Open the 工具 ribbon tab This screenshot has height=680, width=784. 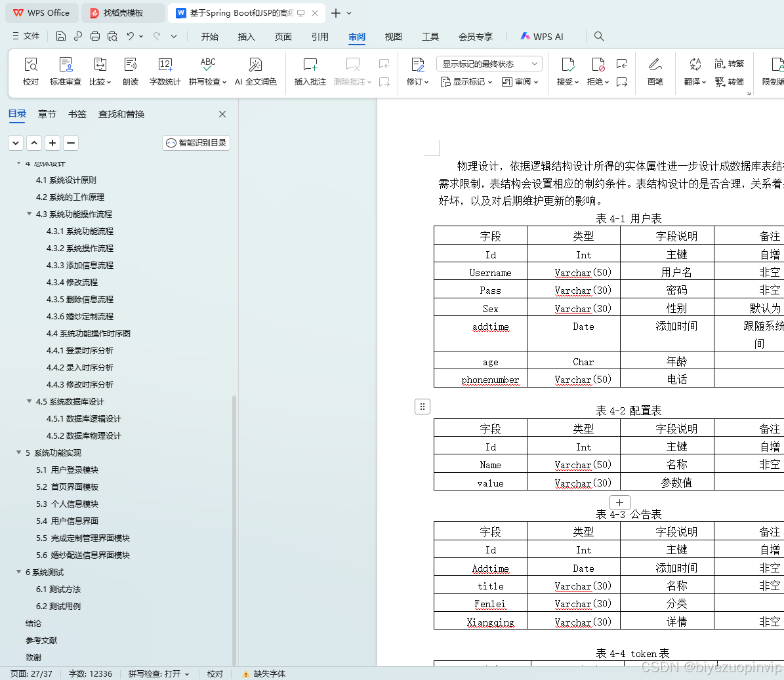pyautogui.click(x=430, y=37)
